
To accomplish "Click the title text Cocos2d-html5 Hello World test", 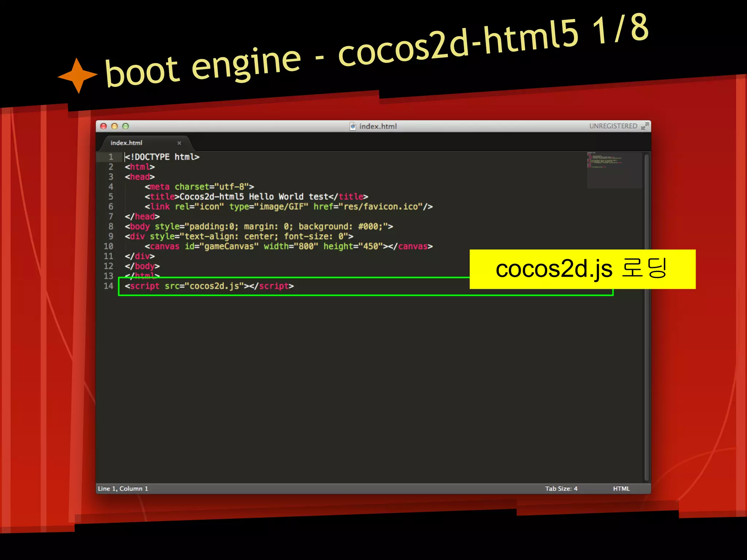I will point(254,197).
